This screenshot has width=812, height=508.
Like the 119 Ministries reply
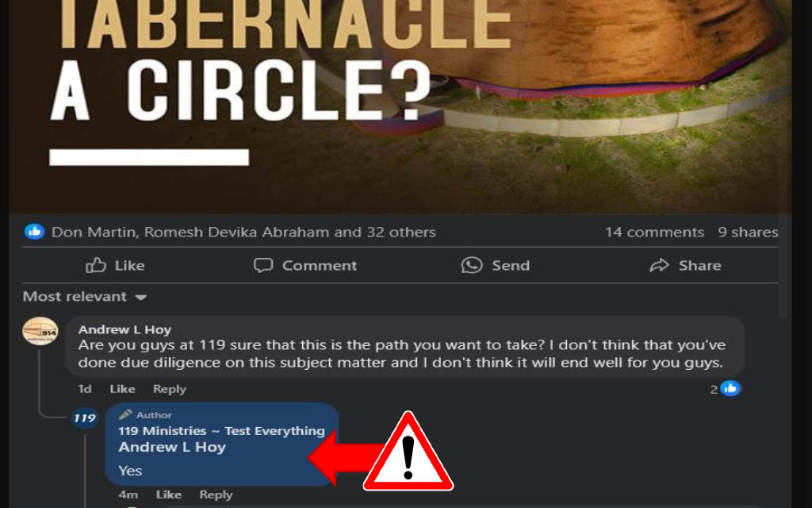click(x=169, y=495)
